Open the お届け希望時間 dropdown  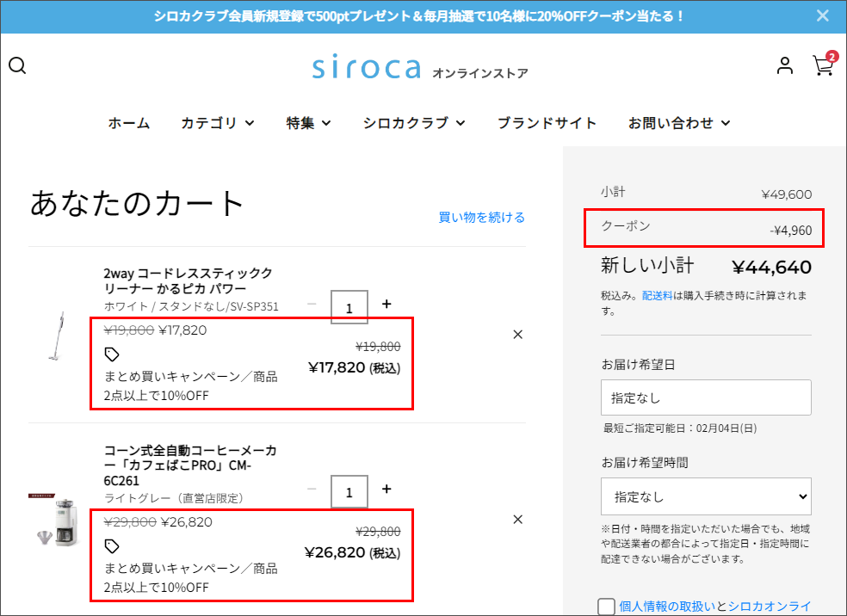(x=706, y=496)
